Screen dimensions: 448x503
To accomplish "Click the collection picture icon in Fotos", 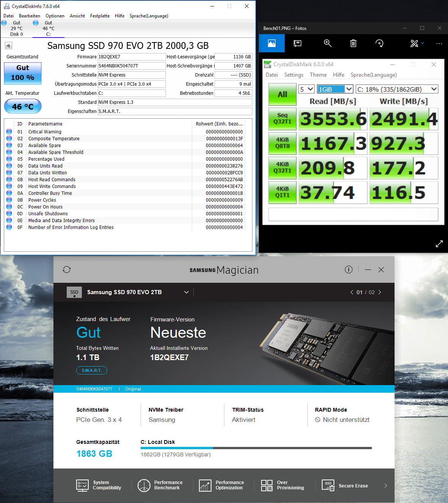I will pos(272,43).
